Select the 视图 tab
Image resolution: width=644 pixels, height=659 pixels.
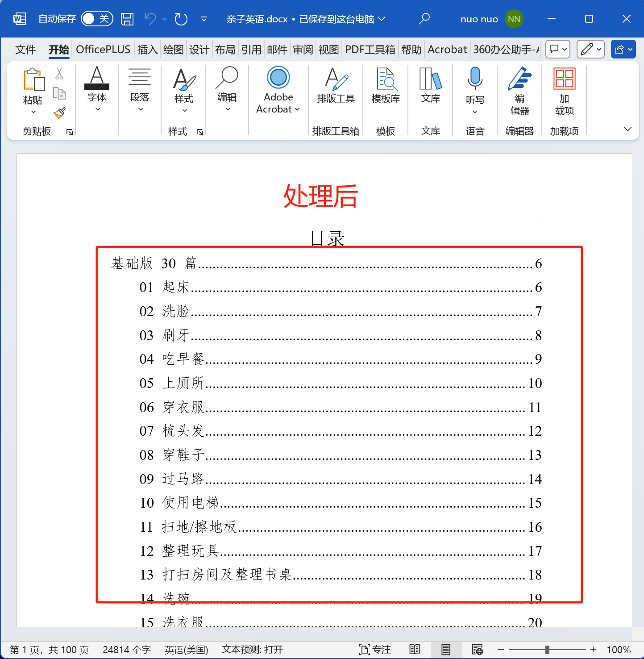coord(329,50)
